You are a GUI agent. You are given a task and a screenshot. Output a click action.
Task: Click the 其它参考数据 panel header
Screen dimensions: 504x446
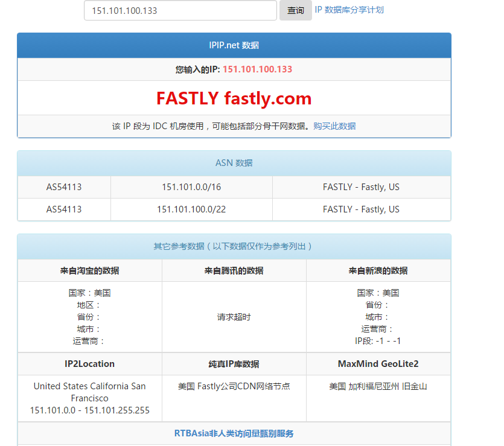(234, 246)
